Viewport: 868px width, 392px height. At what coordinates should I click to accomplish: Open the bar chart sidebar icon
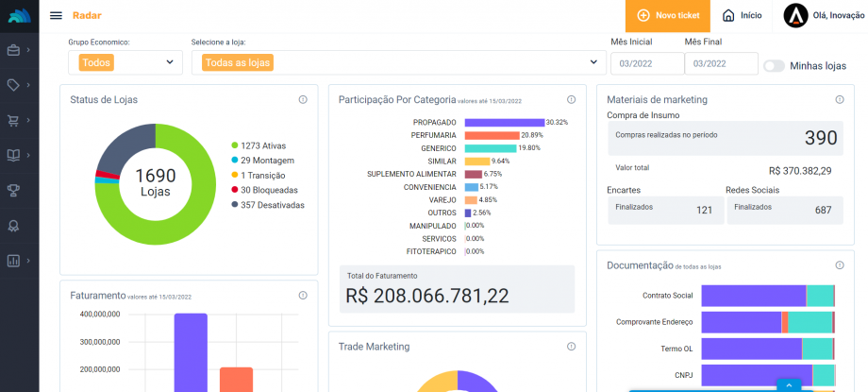click(14, 260)
